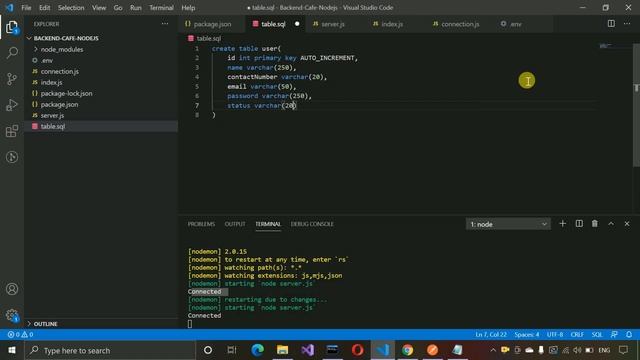Split the terminal panel
The width and height of the screenshot is (640, 360).
579,224
